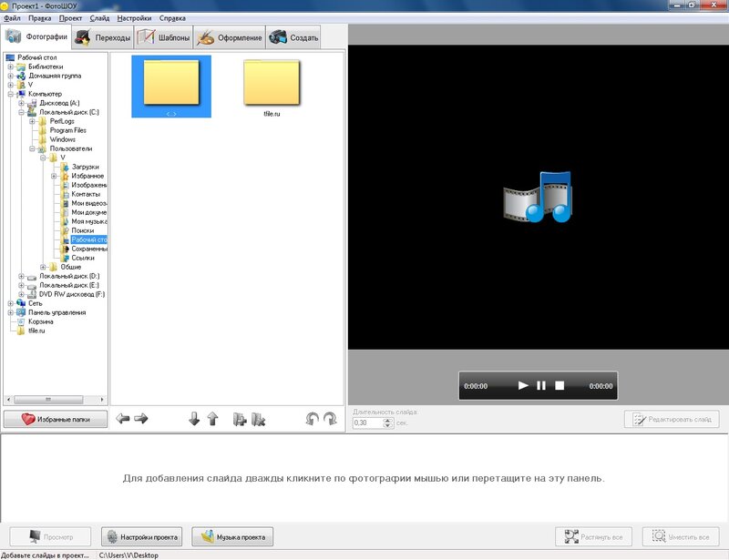Collapse the Локальный диск (C:) node
The image size is (729, 560).
[21, 112]
